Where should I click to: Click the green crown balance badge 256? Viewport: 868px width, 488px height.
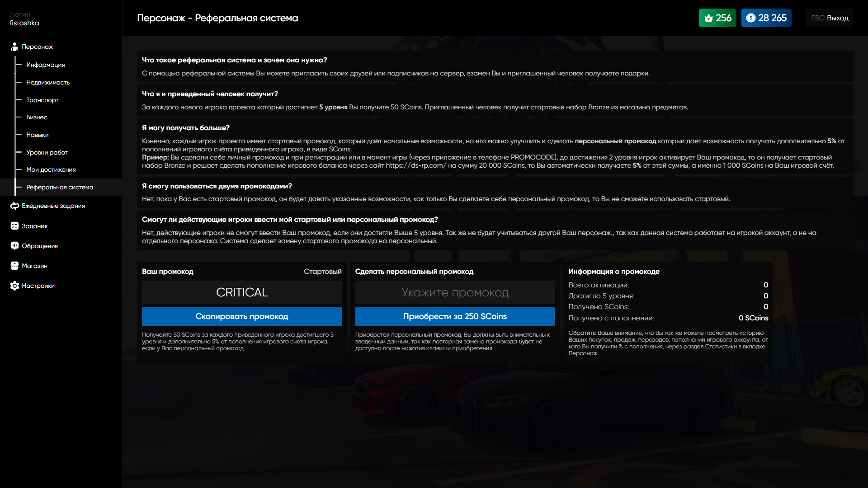tap(717, 18)
